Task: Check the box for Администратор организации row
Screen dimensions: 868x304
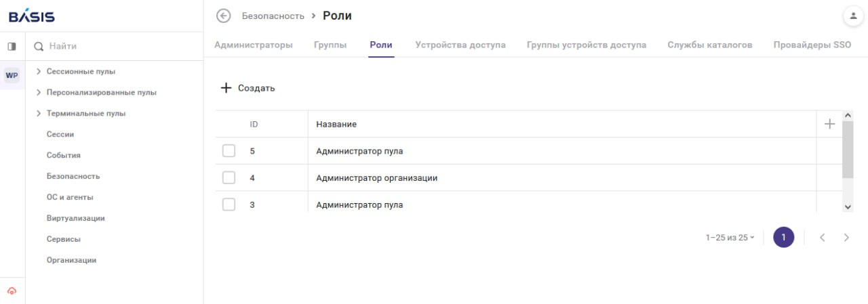Action: click(229, 178)
